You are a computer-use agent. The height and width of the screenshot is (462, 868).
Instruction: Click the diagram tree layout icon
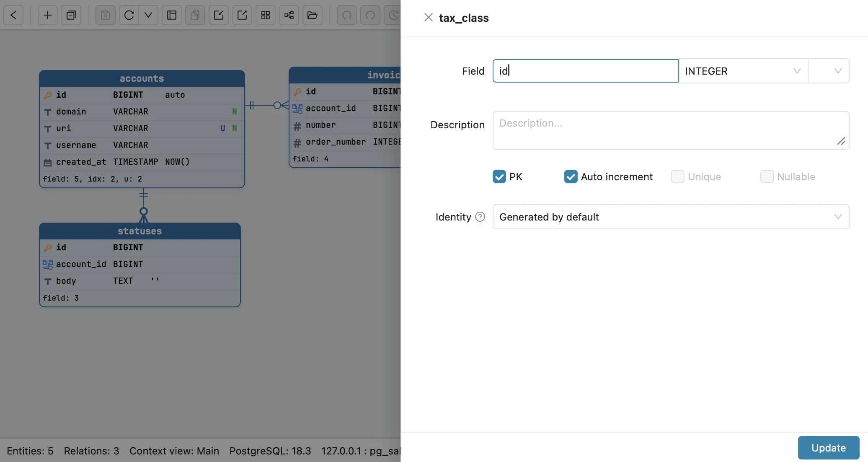[289, 16]
